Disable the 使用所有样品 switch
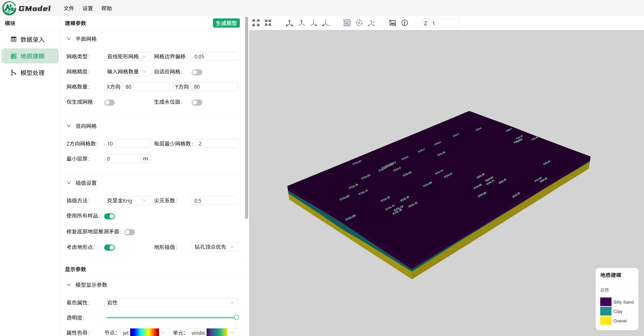Screen dimensions: 644x336 pyautogui.click(x=109, y=216)
